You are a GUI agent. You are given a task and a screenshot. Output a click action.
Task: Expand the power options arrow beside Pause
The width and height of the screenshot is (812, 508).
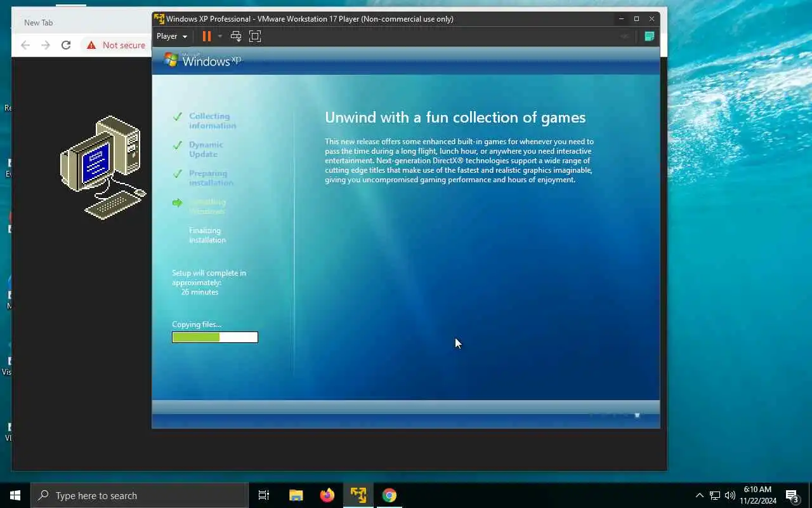click(220, 36)
